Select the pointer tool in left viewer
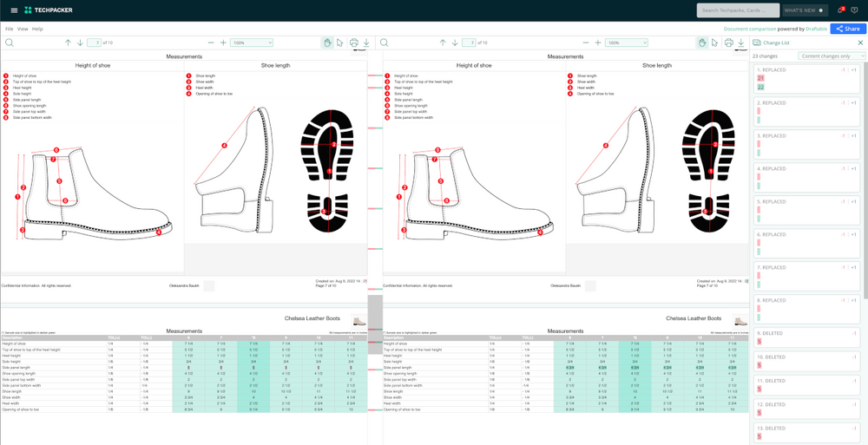868x445 pixels. [340, 43]
